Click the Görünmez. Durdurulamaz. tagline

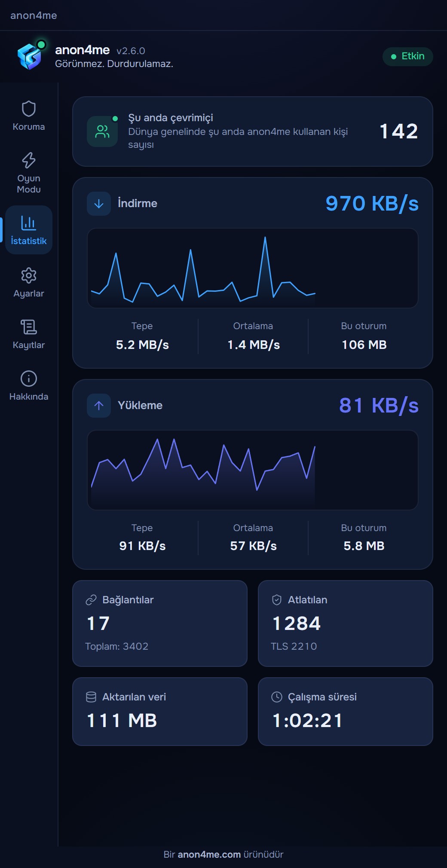[x=114, y=64]
